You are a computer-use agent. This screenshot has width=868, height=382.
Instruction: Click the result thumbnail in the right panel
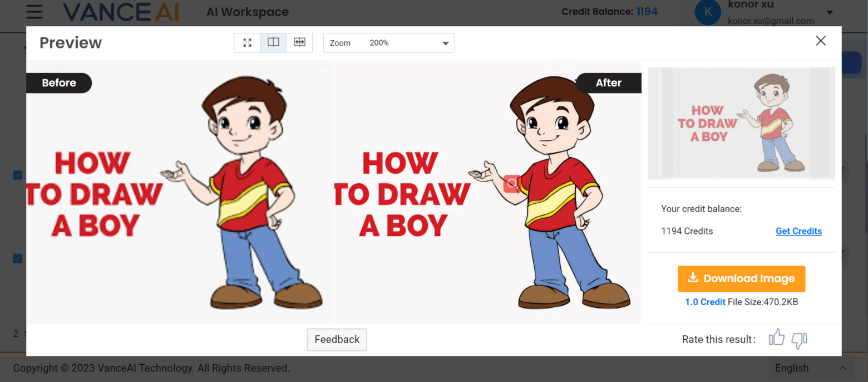click(741, 123)
